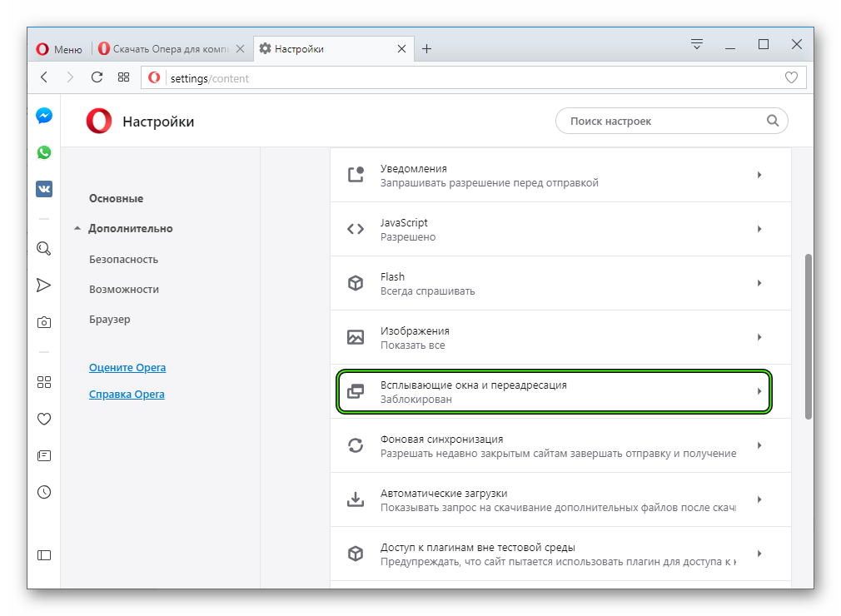Expand the Изображения row arrow
The width and height of the screenshot is (841, 616).
(x=759, y=337)
